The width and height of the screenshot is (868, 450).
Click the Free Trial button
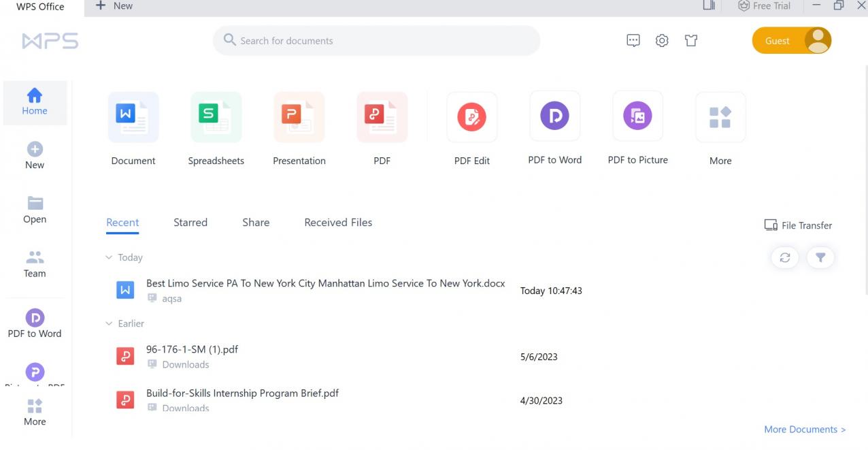click(764, 5)
